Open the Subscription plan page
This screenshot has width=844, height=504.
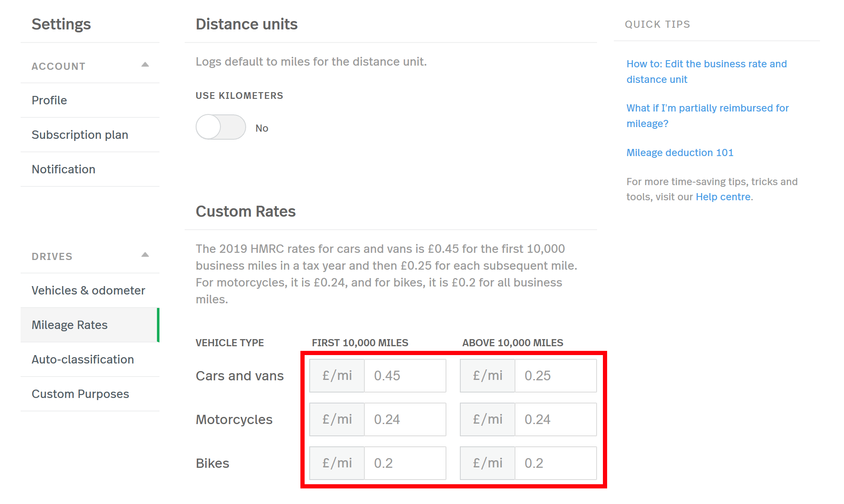pyautogui.click(x=90, y=135)
